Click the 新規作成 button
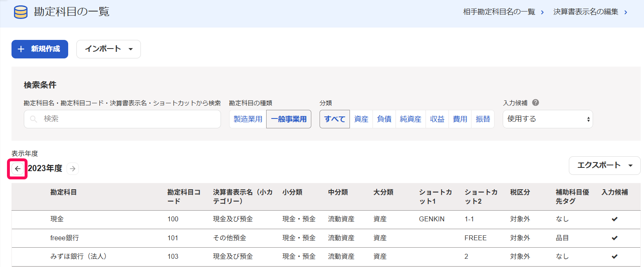 click(40, 49)
